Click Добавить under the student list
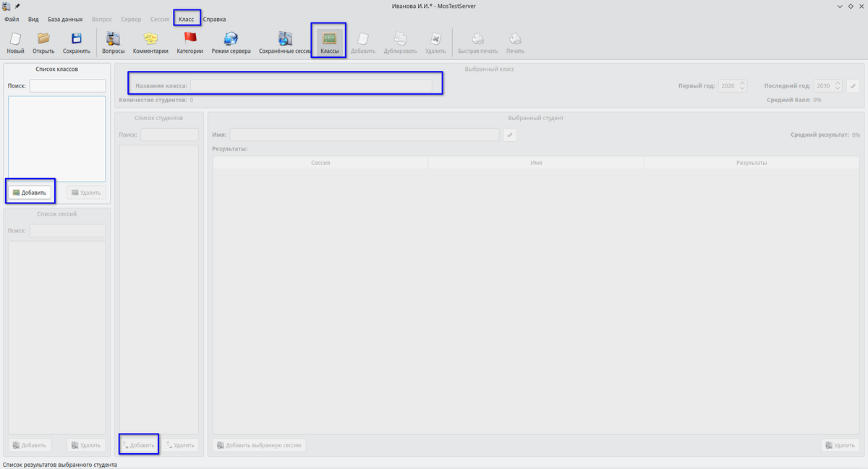 pyautogui.click(x=138, y=445)
